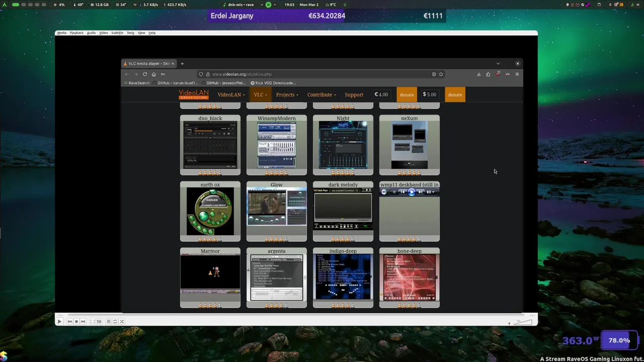Screen dimensions: 644x362
Task: Expand the Projects dropdown
Action: (287, 95)
